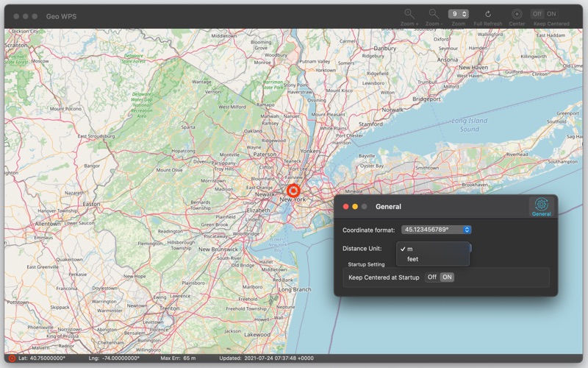Click the Zoom - magnifier icon
The height and width of the screenshot is (368, 588).
(434, 14)
